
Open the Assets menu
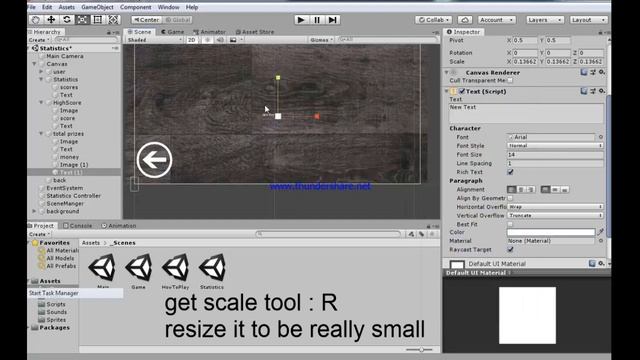(x=67, y=7)
